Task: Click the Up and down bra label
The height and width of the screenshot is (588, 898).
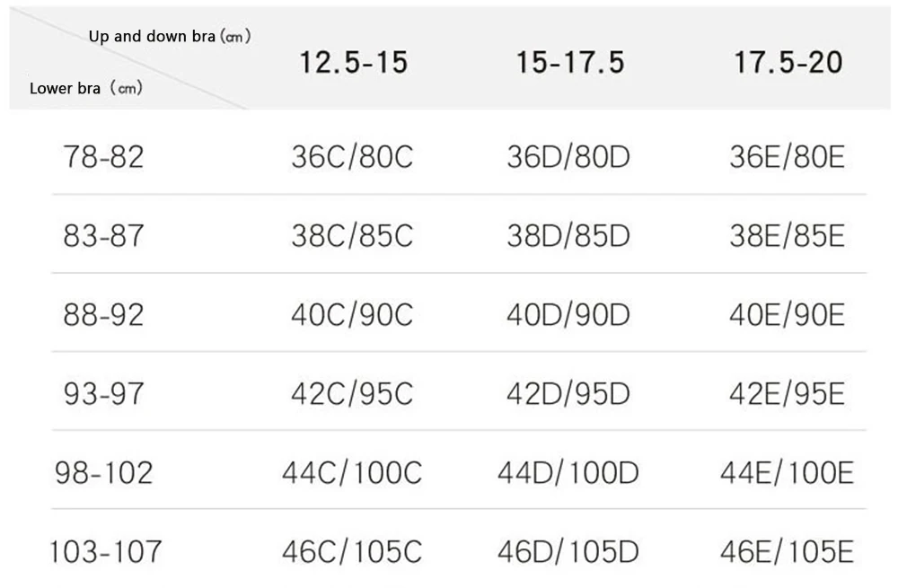Action: (152, 37)
